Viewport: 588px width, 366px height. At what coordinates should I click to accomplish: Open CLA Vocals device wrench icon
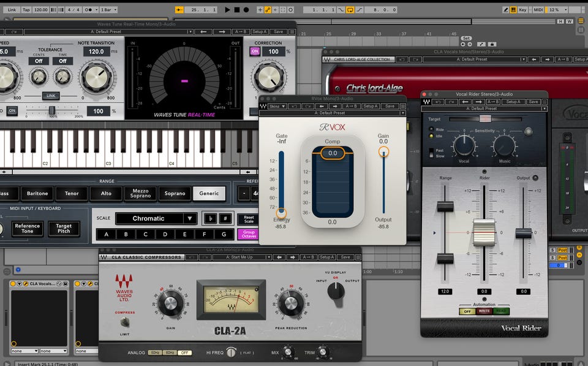(x=26, y=284)
